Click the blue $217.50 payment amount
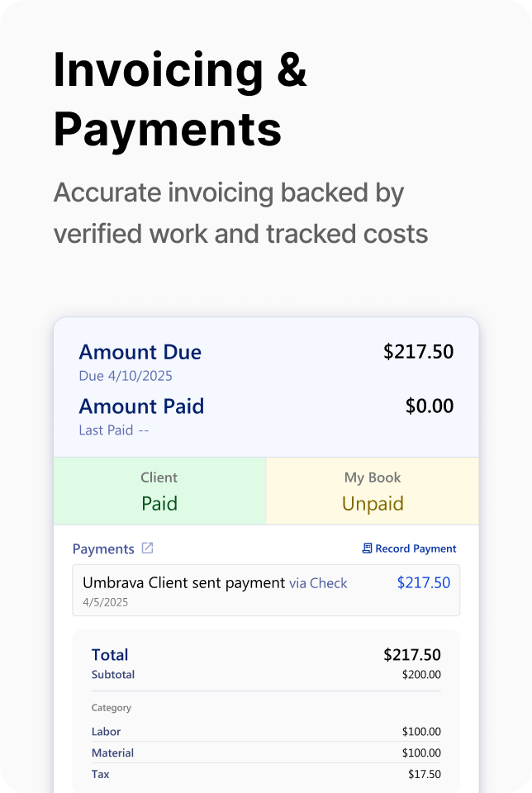Viewport: 532px width, 793px height. pos(423,582)
